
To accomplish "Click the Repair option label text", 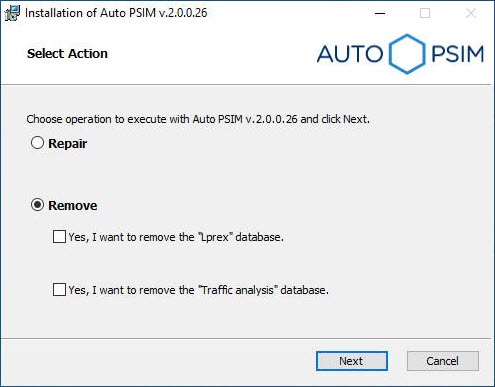I will pos(68,144).
